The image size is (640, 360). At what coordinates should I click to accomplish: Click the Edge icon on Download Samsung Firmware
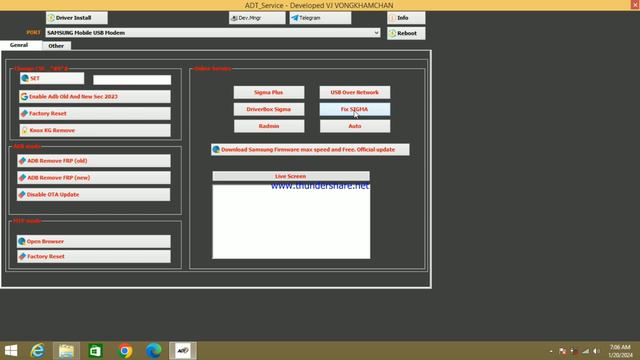coord(216,150)
